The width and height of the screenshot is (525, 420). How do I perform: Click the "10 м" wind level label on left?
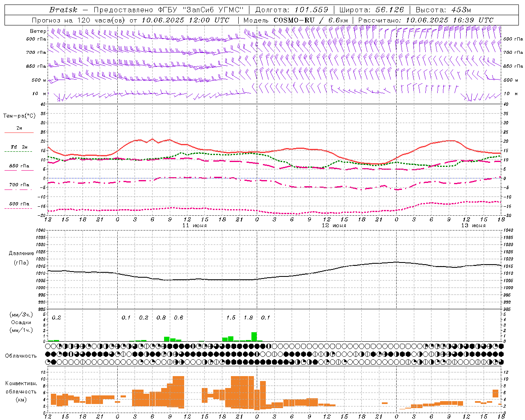(x=39, y=94)
